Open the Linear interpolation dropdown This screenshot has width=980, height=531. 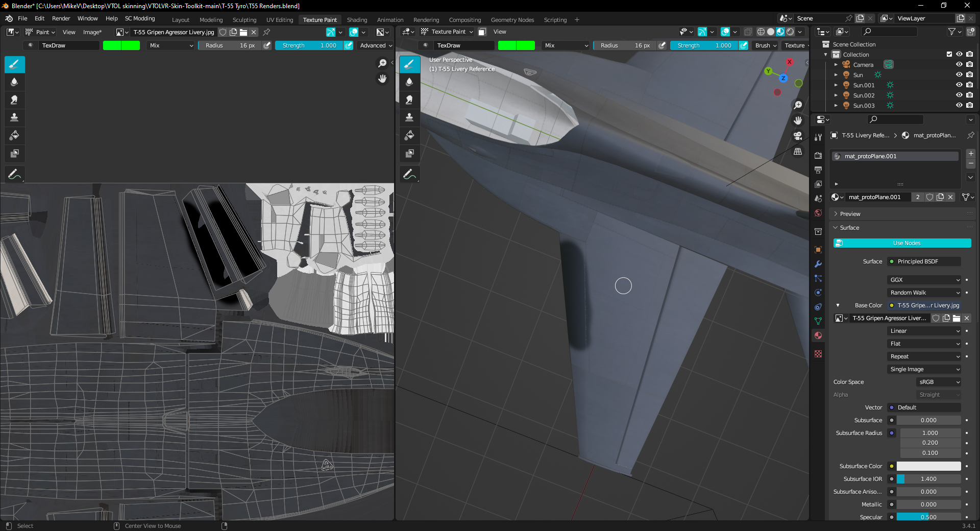coord(924,331)
